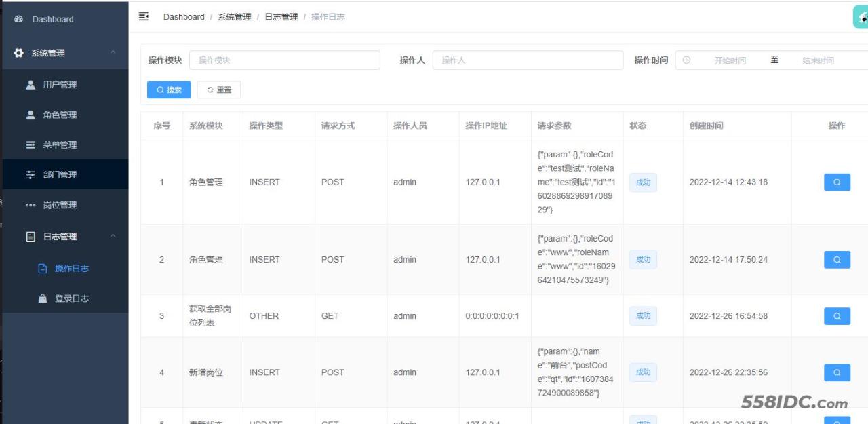Open 角色管理 menu item
Screen dimensions: 868x424
coord(64,115)
